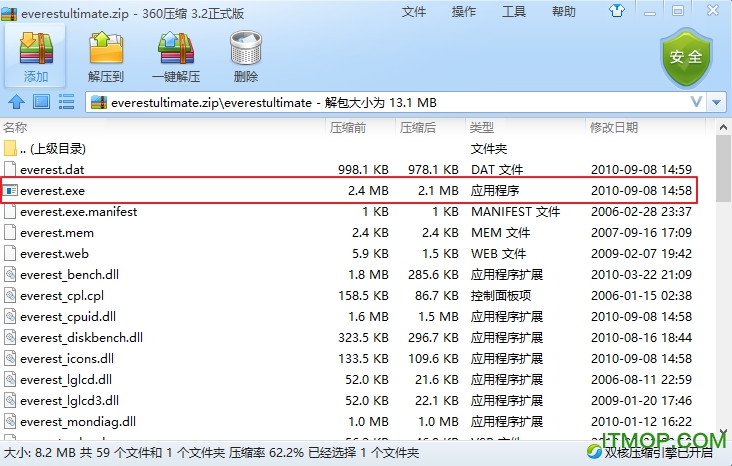Click the 2009-02-07 19:42 date cell

click(x=641, y=254)
